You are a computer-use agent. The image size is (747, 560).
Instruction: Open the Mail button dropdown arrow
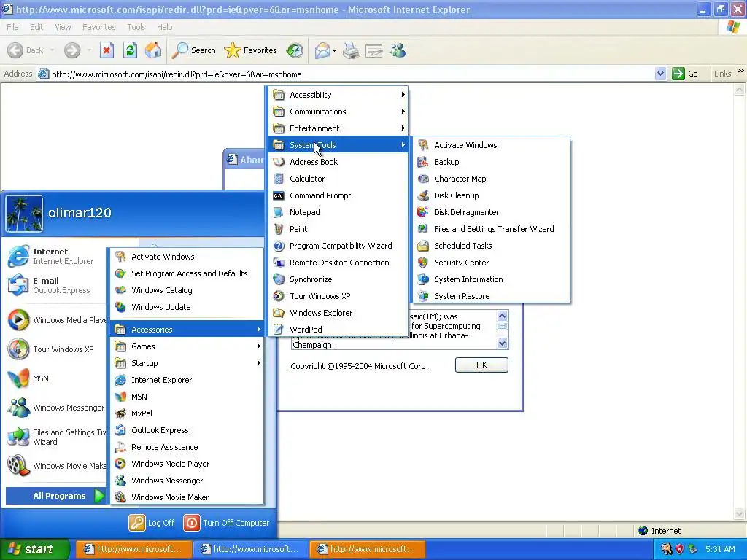(334, 50)
